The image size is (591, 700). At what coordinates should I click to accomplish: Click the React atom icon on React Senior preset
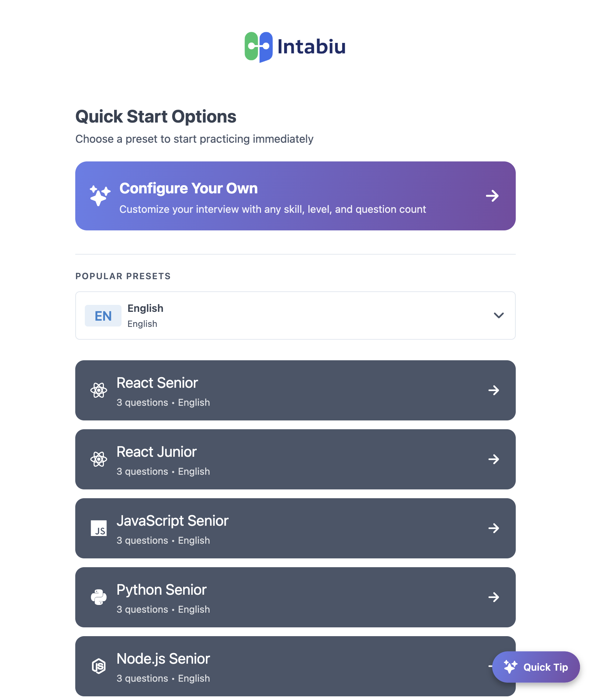coord(98,390)
